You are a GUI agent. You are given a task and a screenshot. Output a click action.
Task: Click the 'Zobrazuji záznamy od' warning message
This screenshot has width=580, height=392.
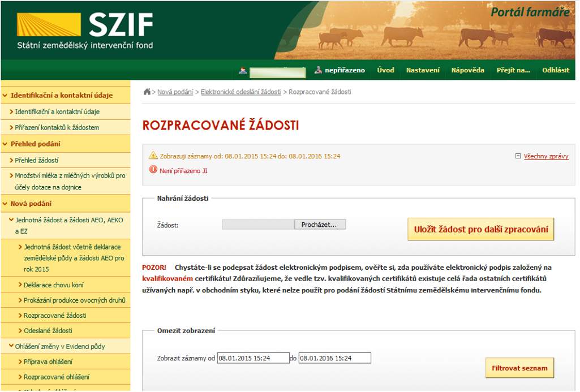(x=250, y=156)
